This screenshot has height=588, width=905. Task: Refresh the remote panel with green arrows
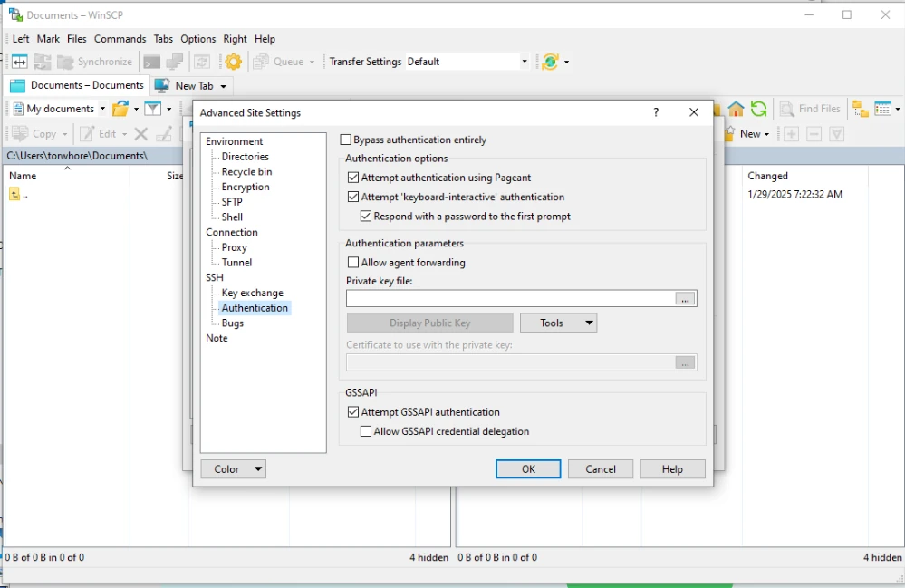click(x=758, y=109)
